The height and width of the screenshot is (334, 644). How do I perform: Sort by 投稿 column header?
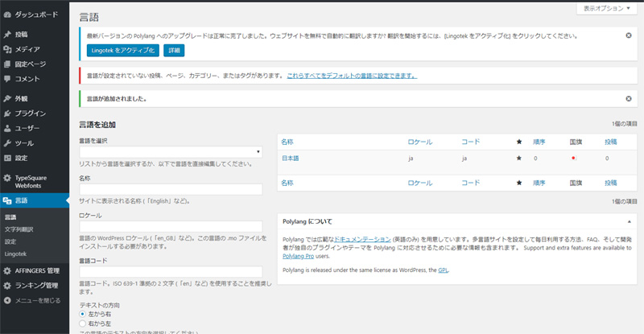611,142
